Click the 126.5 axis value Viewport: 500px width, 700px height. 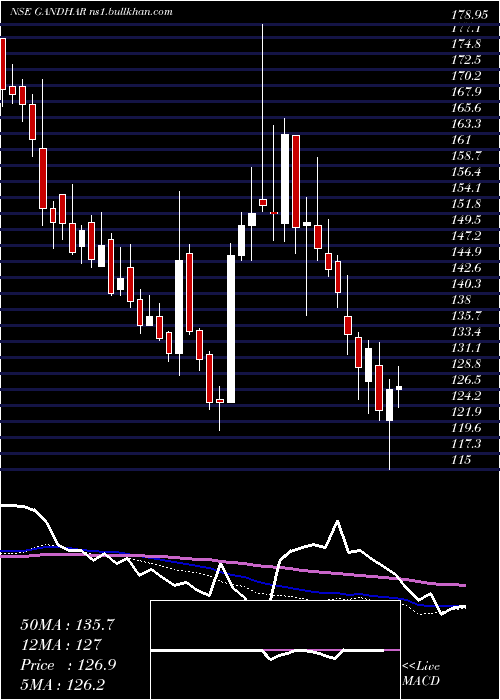[467, 380]
